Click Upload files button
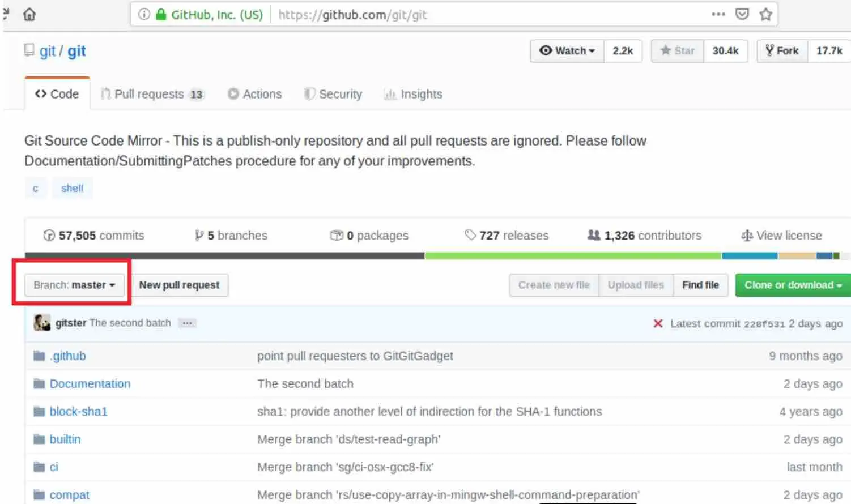 click(x=636, y=285)
